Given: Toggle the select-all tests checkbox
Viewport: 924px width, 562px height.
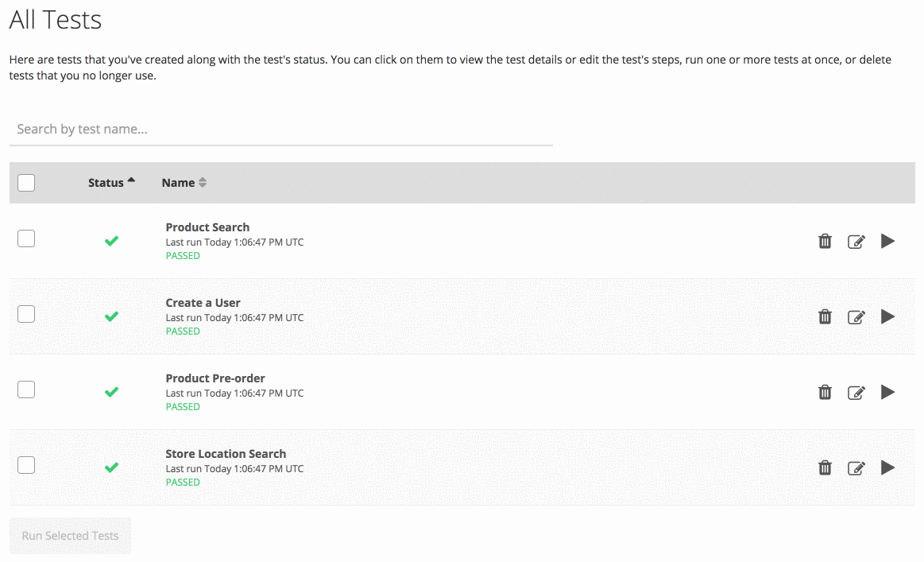Looking at the screenshot, I should (x=26, y=183).
